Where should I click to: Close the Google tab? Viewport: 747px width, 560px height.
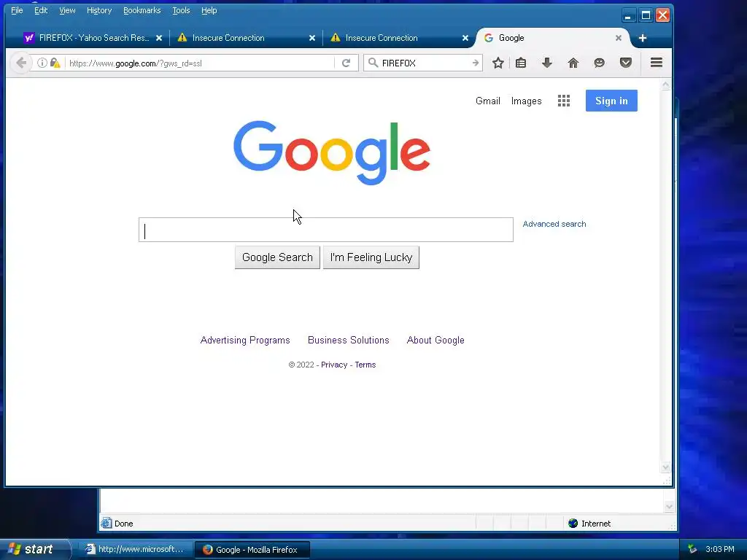pos(619,38)
